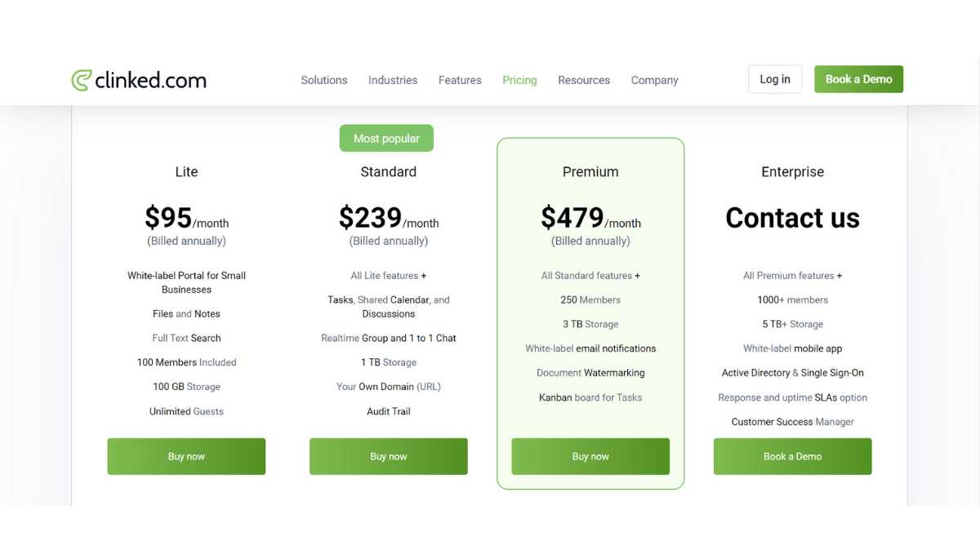
Task: Buy the Standard plan now
Action: tap(389, 456)
